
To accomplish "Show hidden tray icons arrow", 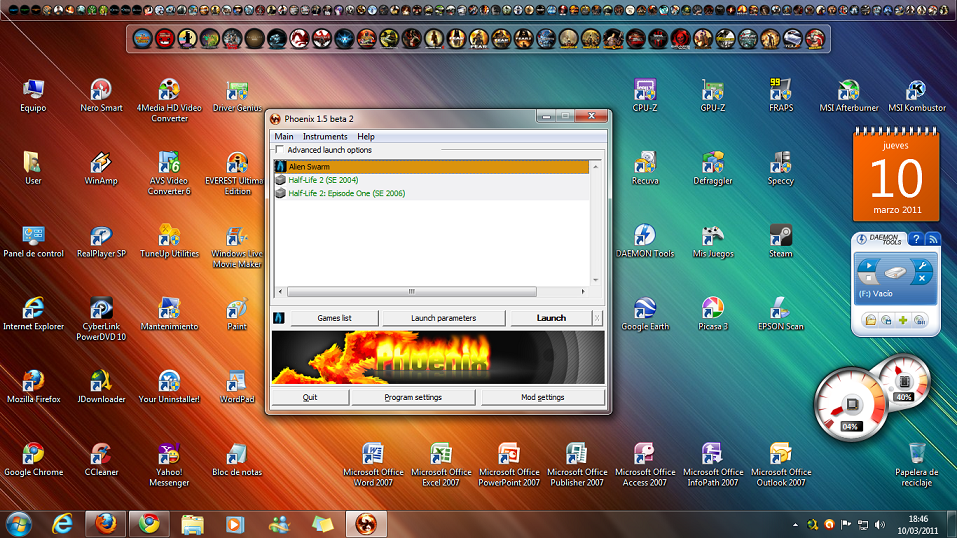I will (x=795, y=525).
